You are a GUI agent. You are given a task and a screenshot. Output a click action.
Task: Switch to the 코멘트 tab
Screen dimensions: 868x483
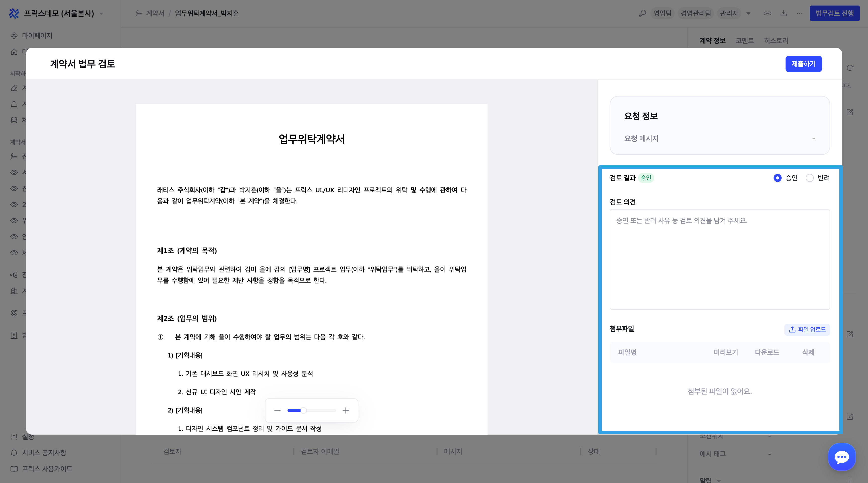(744, 40)
